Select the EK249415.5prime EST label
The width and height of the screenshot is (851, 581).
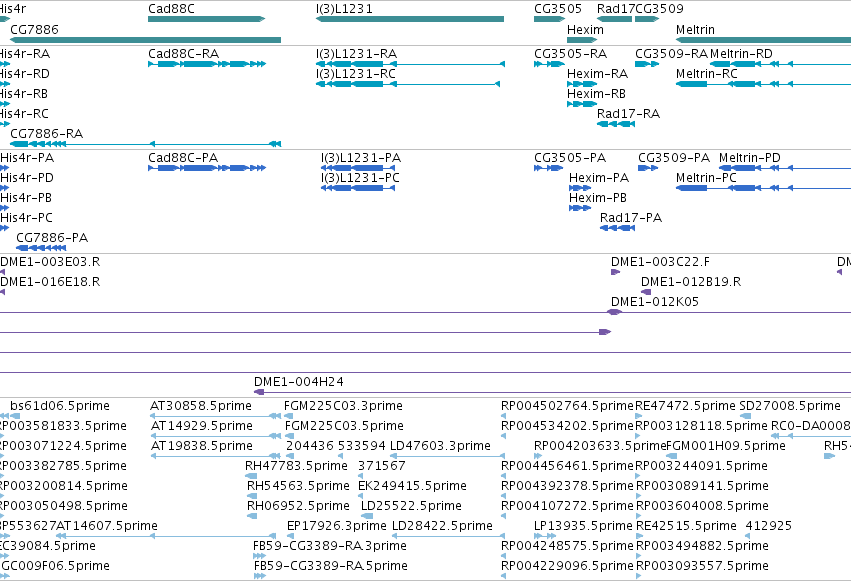pyautogui.click(x=412, y=486)
